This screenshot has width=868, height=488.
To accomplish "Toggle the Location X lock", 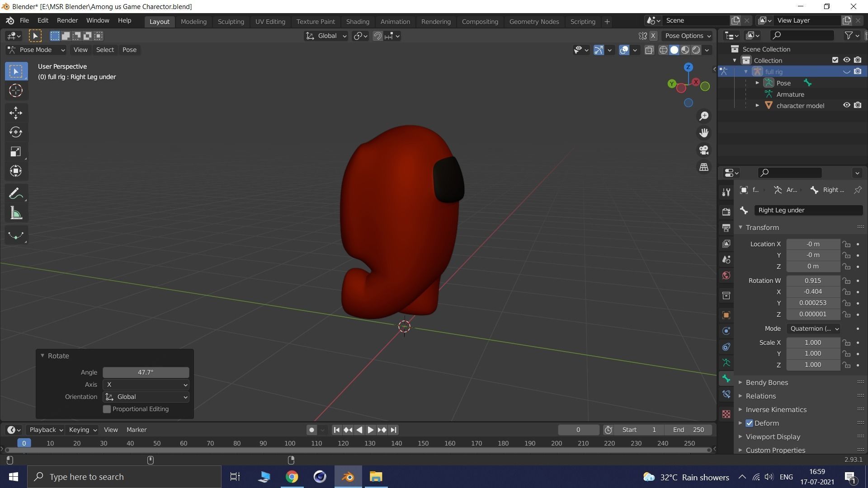I will click(846, 244).
